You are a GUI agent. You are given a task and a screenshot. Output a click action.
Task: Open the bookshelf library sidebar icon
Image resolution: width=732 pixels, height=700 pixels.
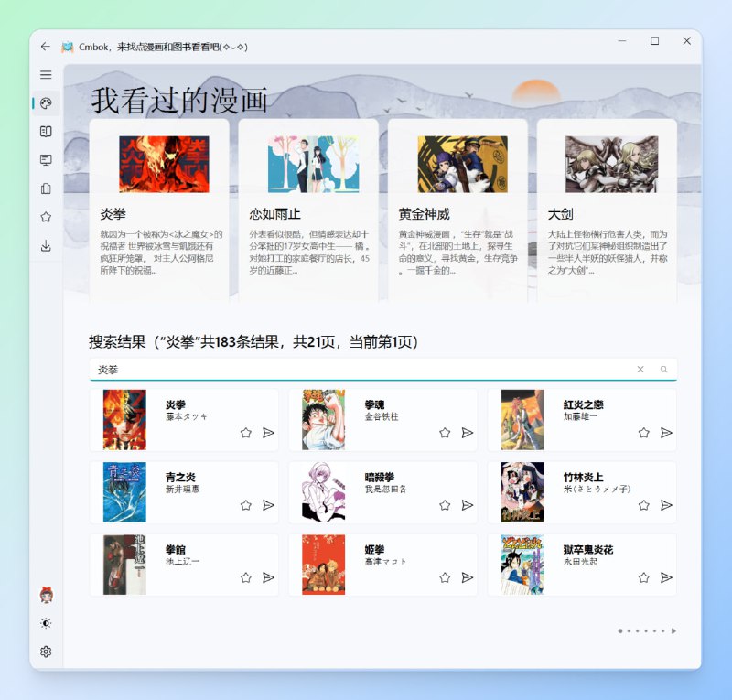pyautogui.click(x=46, y=188)
